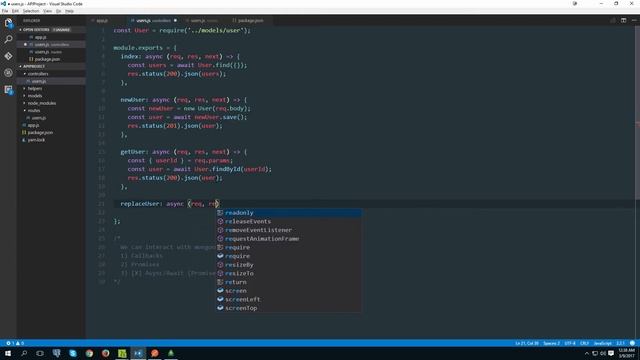Choose 'resizeBy' suggestion

(x=289, y=265)
